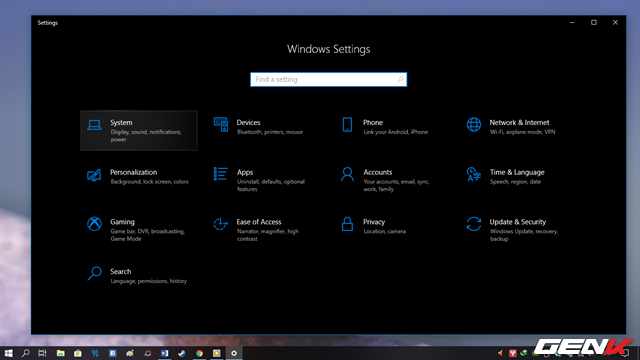The image size is (640, 360).
Task: Select the Ease of Access icon
Action: point(221,224)
